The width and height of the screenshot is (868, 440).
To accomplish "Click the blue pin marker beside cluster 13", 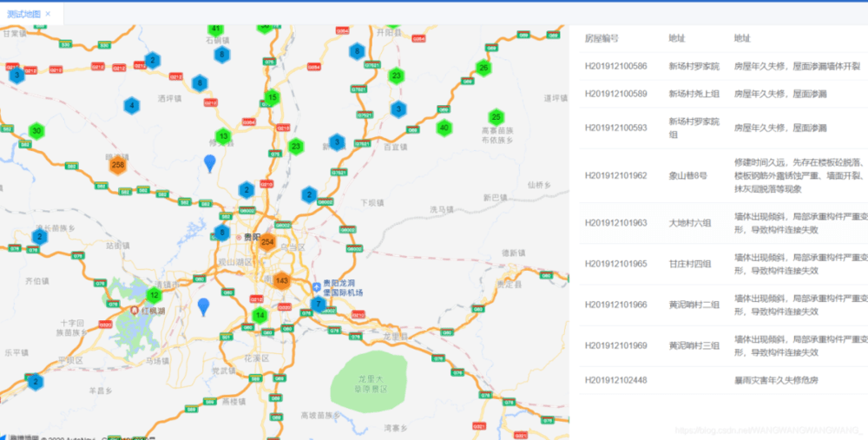I will (x=209, y=161).
